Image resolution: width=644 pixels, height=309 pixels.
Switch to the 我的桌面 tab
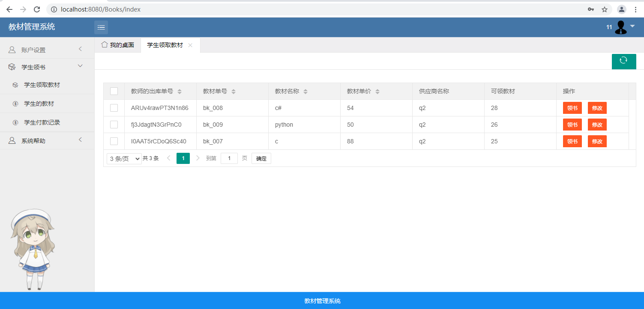click(x=118, y=45)
